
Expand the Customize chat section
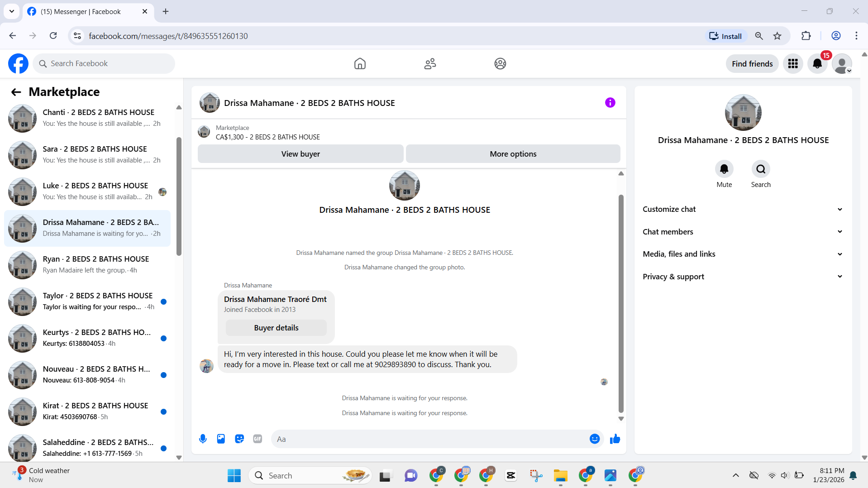pyautogui.click(x=743, y=209)
